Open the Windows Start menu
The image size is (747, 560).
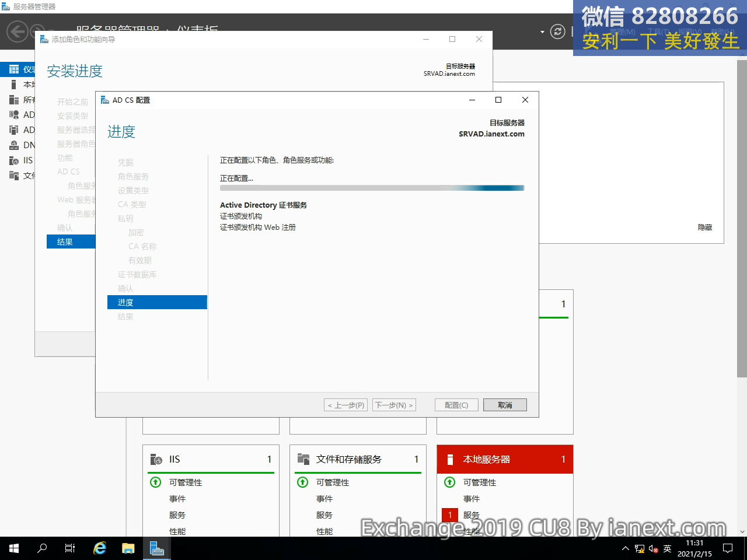[x=14, y=548]
